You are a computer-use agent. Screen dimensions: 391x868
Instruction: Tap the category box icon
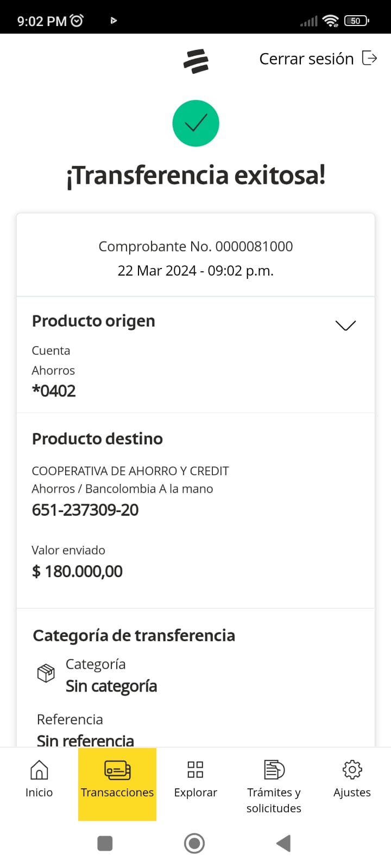(46, 673)
